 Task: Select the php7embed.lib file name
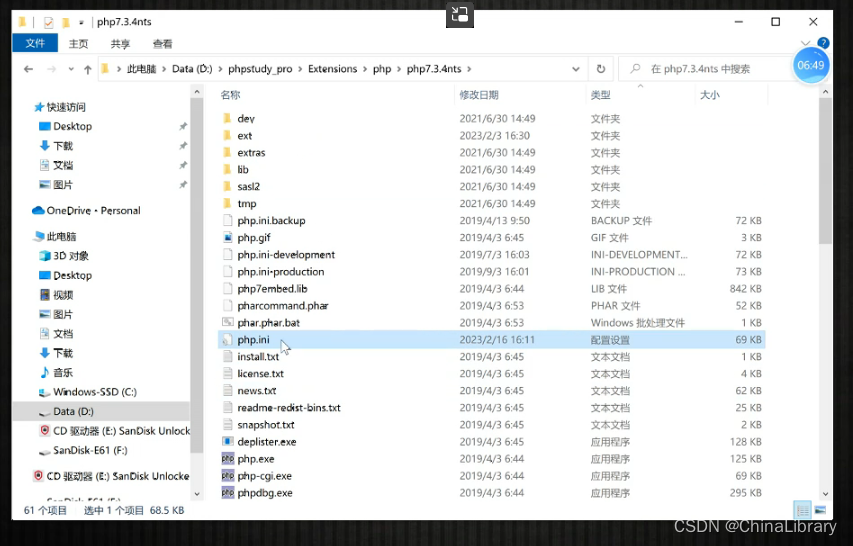(272, 289)
